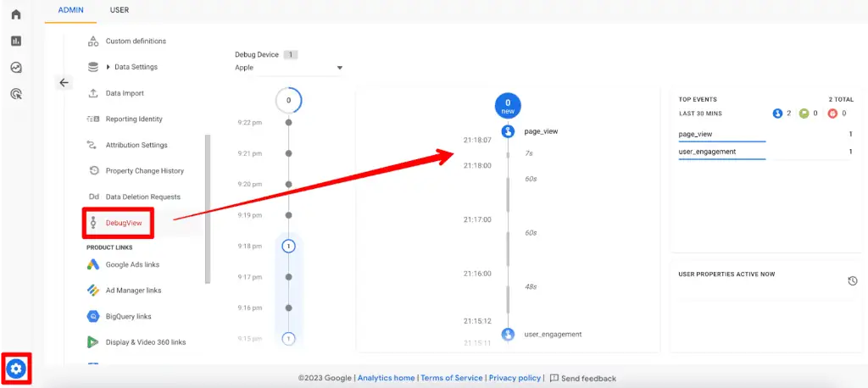This screenshot has height=388, width=868.
Task: Open the Reports bar chart icon
Action: pos(16,41)
